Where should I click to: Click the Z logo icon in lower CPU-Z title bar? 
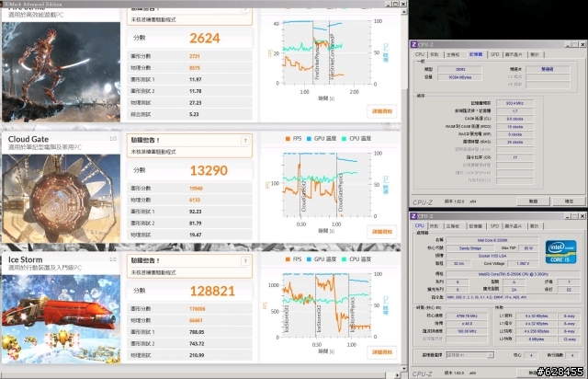click(414, 216)
